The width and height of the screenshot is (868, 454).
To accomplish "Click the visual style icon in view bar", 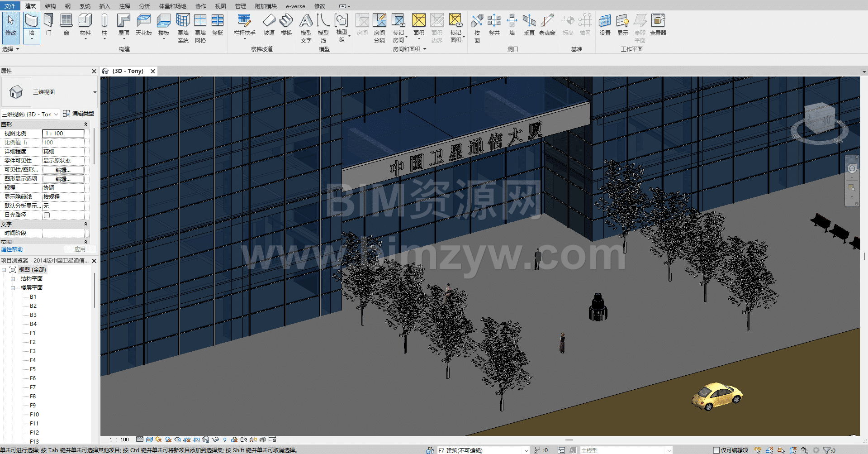I will pyautogui.click(x=149, y=440).
